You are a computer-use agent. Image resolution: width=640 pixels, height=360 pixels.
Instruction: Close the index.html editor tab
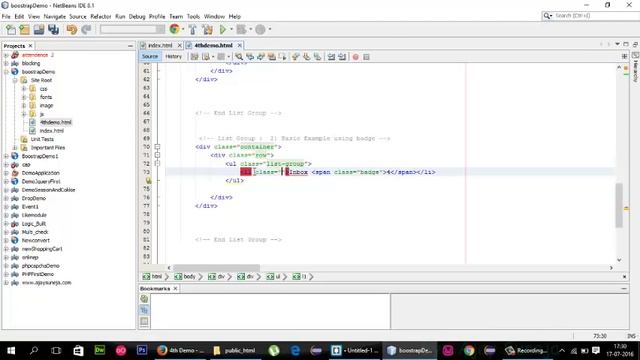(x=179, y=45)
